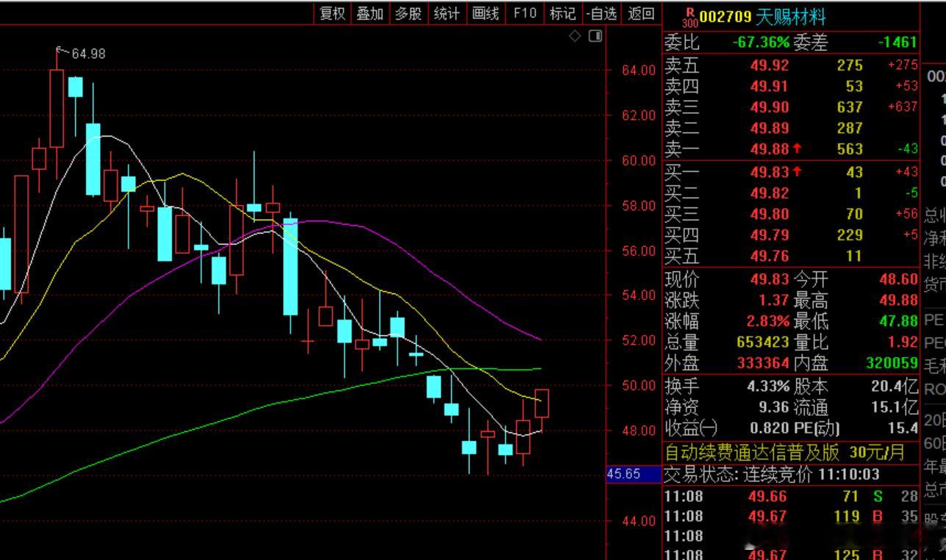
Task: Toggle the side panel icon beside the diamond
Action: coord(595,36)
